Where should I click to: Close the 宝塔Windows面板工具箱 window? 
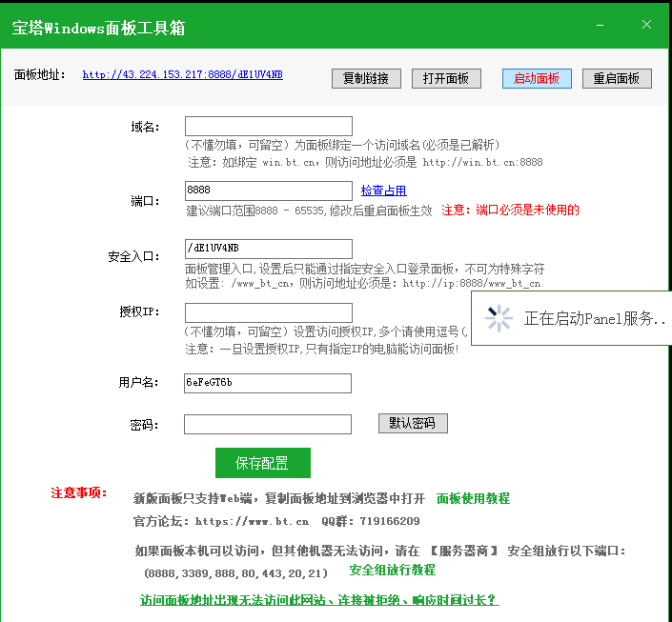tap(646, 25)
